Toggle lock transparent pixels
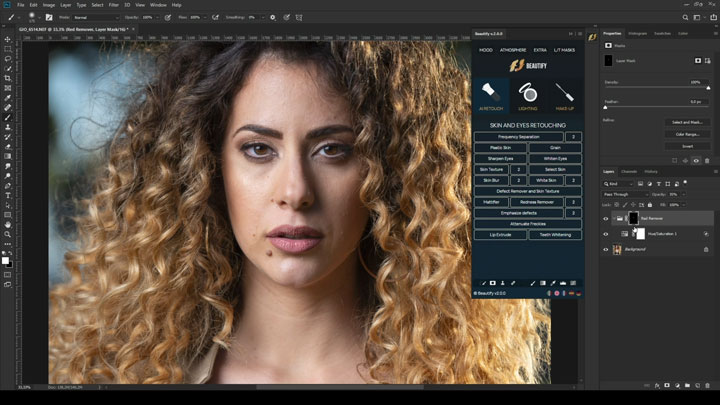The image size is (720, 405). click(617, 205)
